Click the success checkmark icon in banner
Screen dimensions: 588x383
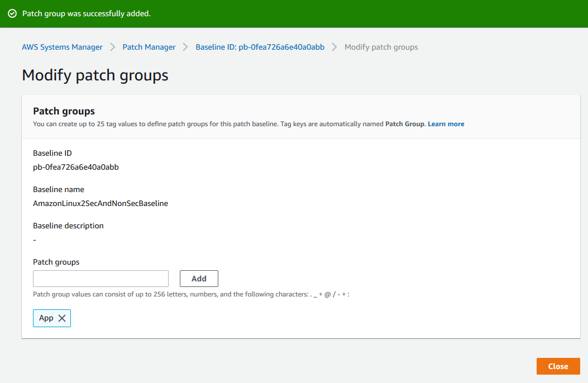tap(12, 13)
